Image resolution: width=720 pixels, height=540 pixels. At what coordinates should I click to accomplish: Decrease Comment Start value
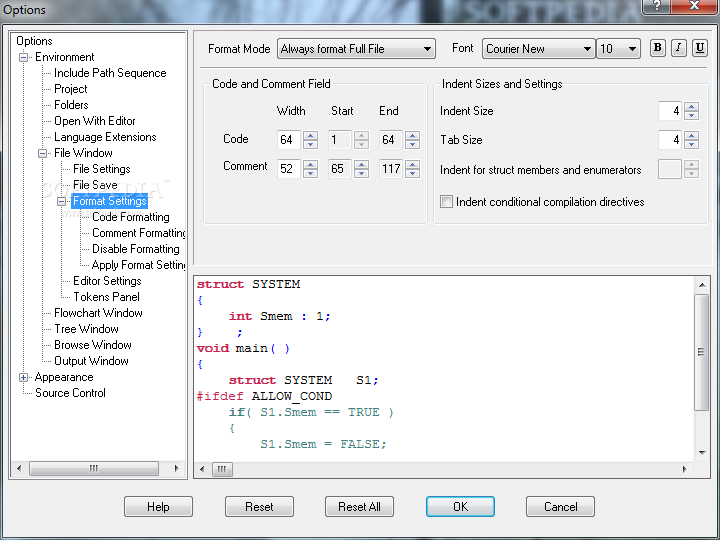tap(362, 173)
